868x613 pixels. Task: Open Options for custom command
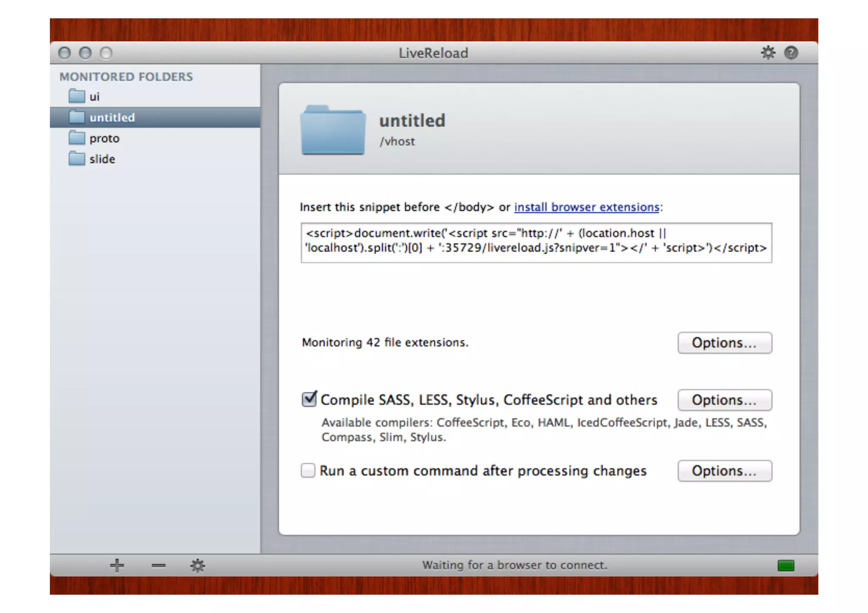[724, 471]
